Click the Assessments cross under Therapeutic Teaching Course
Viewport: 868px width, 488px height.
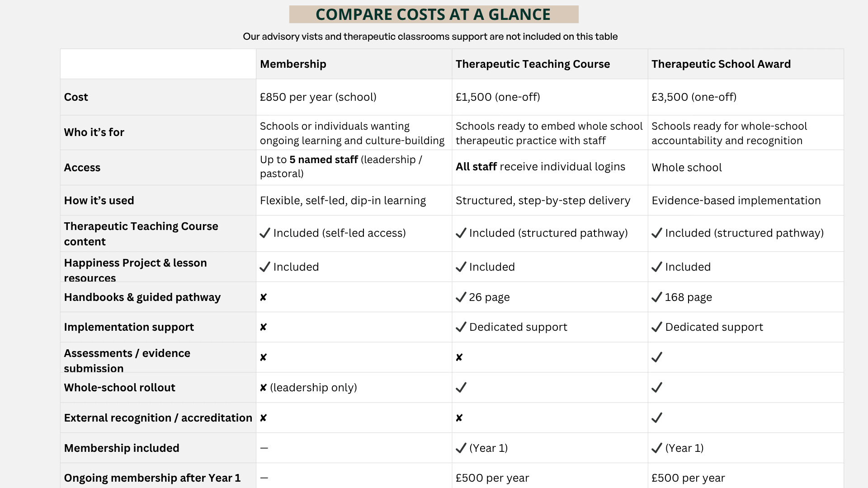pyautogui.click(x=459, y=357)
